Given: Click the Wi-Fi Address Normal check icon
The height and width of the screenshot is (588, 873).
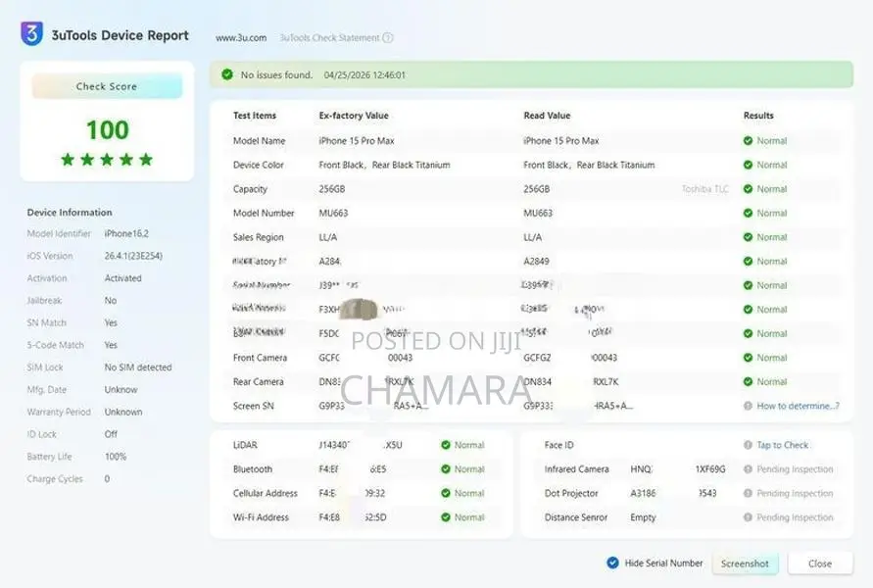Looking at the screenshot, I should [x=446, y=517].
